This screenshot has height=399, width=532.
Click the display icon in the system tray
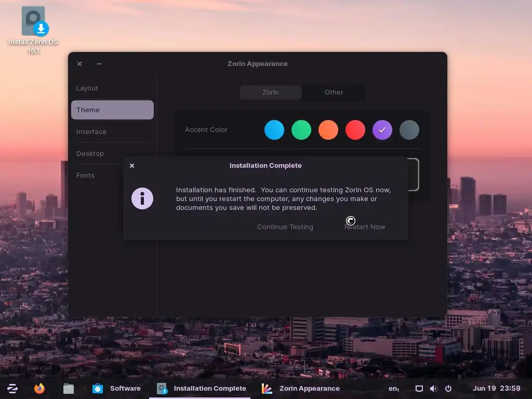tap(419, 389)
